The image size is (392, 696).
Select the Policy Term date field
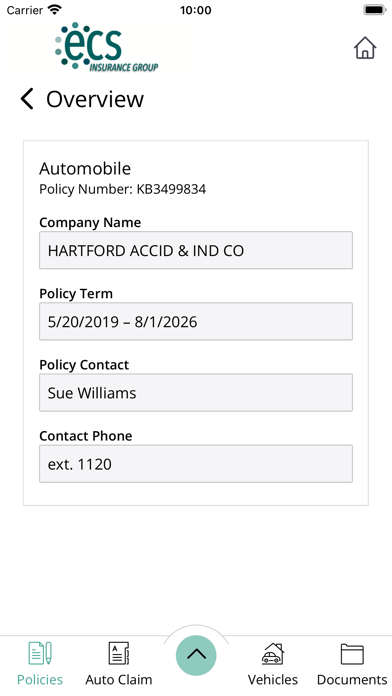tap(196, 321)
